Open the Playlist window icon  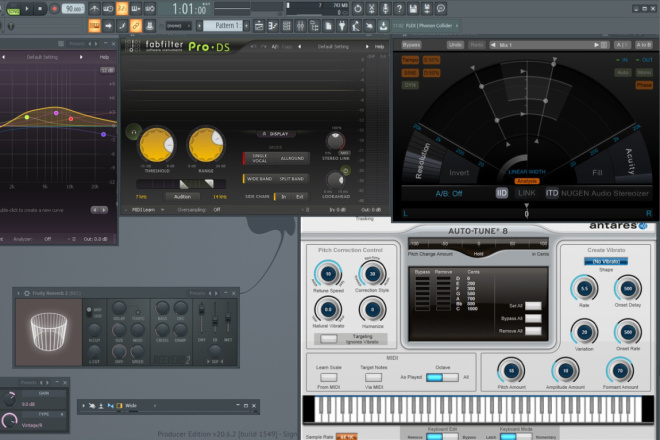[x=259, y=26]
